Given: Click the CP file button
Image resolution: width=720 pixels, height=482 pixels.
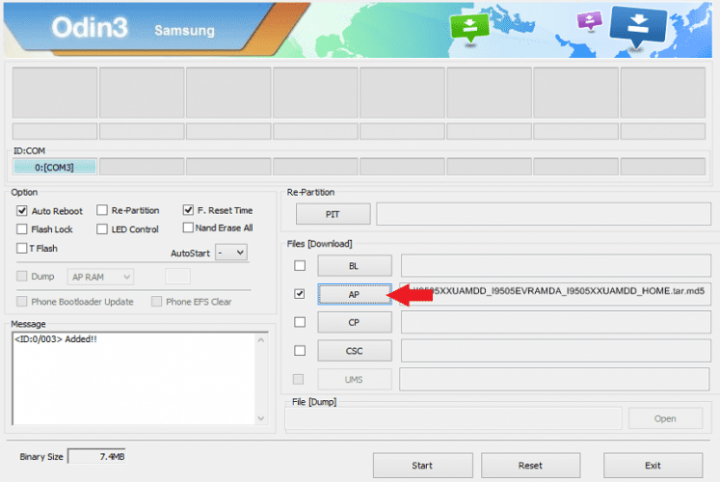Looking at the screenshot, I should (354, 323).
